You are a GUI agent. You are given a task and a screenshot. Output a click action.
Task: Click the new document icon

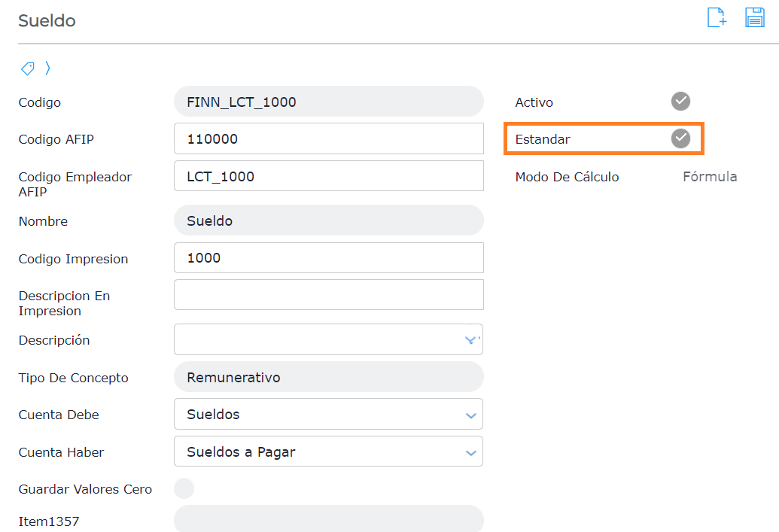click(x=717, y=17)
